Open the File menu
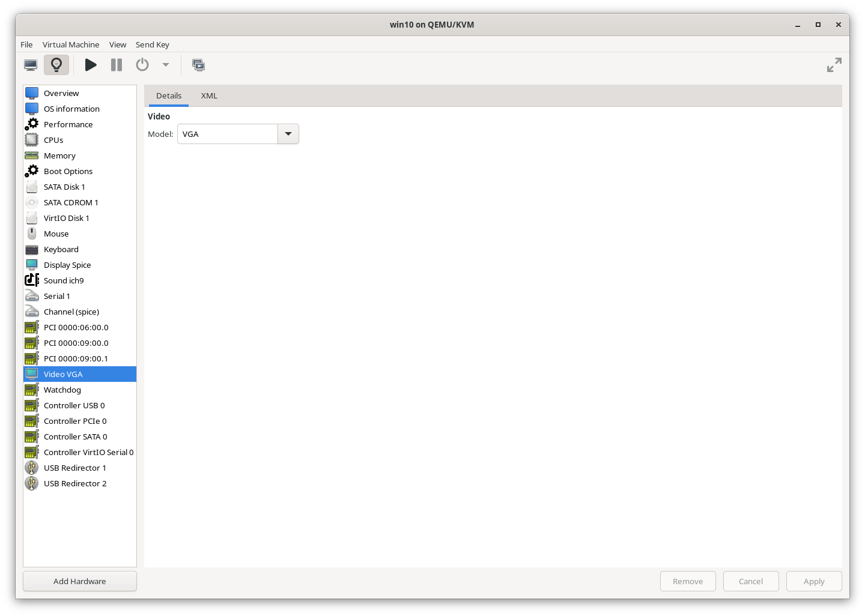865x616 pixels. (x=26, y=44)
